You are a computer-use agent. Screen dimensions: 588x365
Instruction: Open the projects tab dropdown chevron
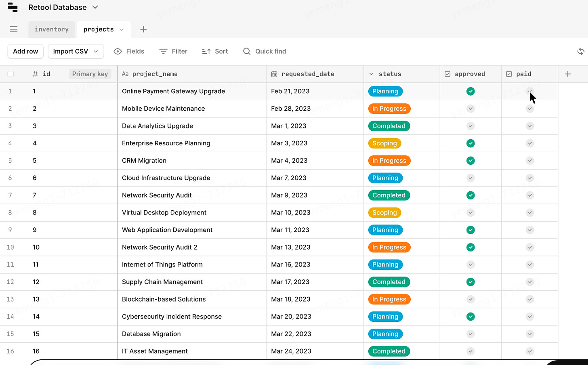tap(121, 29)
